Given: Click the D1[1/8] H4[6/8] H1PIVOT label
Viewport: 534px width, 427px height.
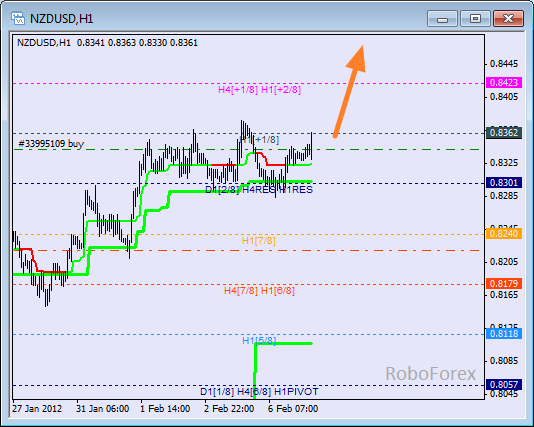Looking at the screenshot, I should click(x=259, y=392).
